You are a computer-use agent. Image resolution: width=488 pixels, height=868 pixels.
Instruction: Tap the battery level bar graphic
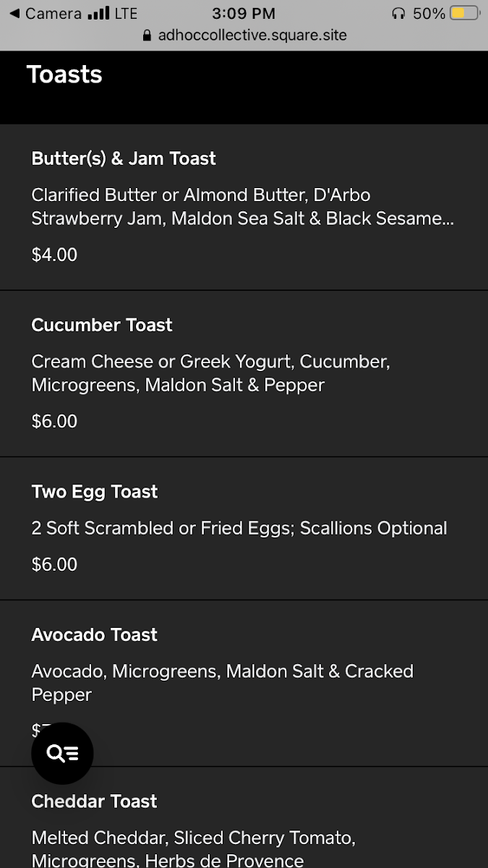[463, 12]
